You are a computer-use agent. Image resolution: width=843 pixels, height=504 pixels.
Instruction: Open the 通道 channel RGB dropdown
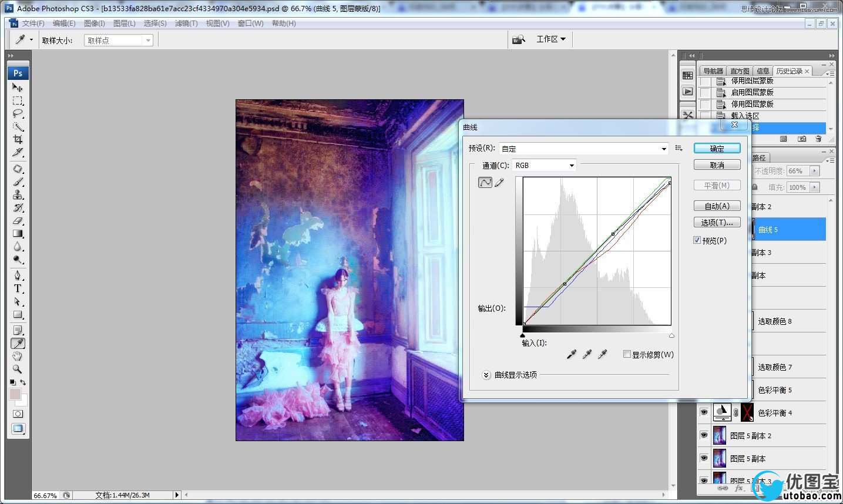pyautogui.click(x=544, y=166)
